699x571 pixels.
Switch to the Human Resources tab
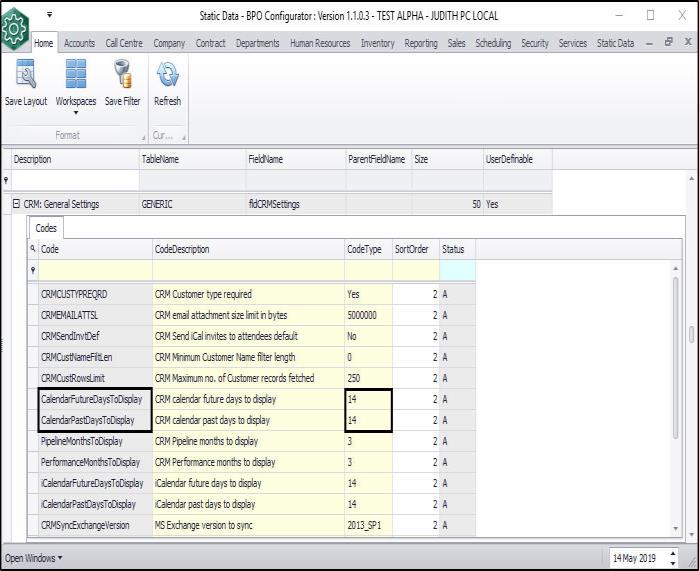point(319,43)
